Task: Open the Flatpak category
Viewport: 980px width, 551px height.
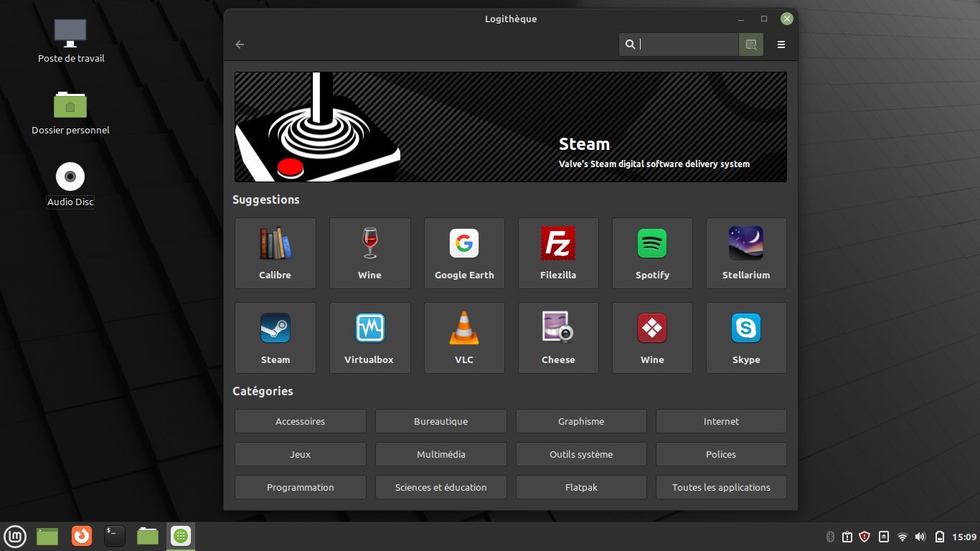Action: point(581,487)
